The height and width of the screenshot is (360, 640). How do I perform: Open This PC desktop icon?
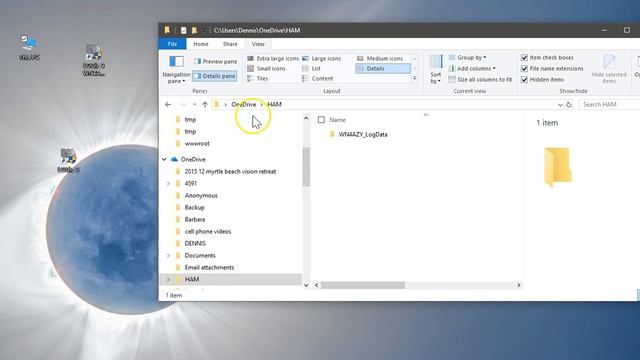29,47
